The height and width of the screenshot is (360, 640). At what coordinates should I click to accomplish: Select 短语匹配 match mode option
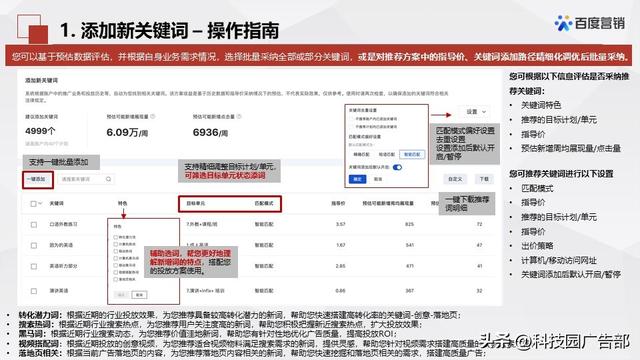[387, 155]
